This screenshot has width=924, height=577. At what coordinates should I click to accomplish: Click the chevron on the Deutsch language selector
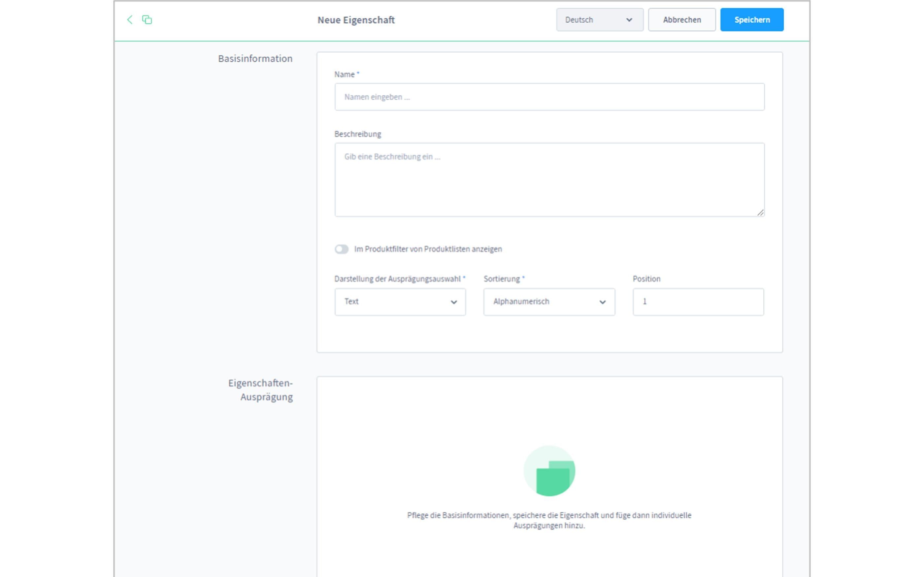coord(629,20)
